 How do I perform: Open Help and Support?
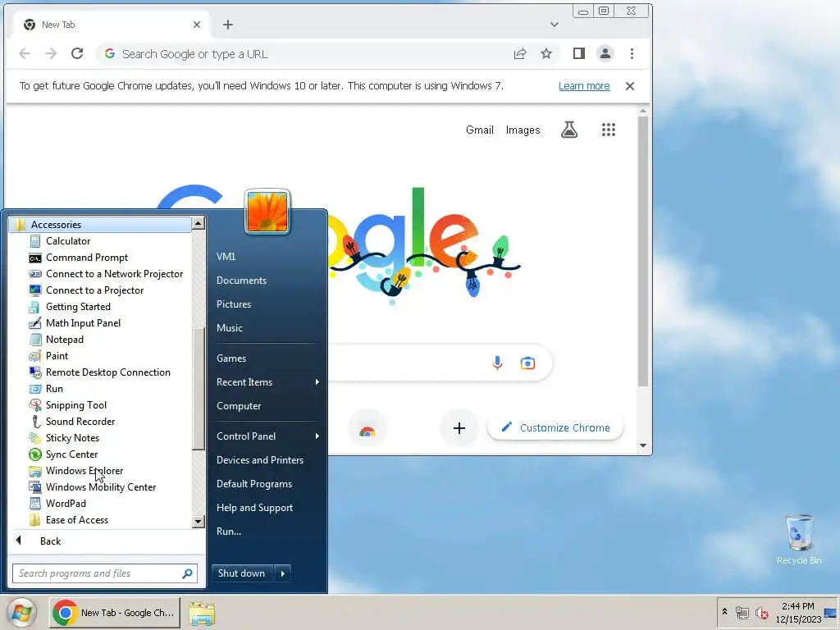click(x=254, y=508)
